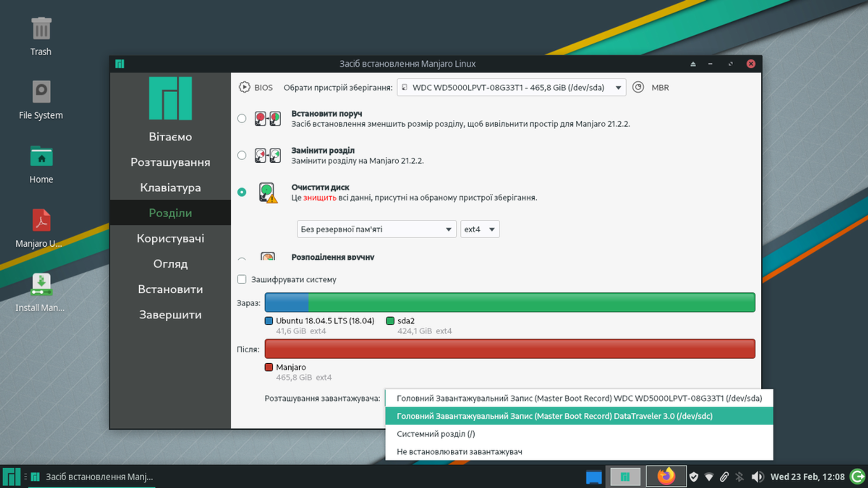This screenshot has width=868, height=488.
Task: Go to the Користувачі step
Action: pyautogui.click(x=170, y=238)
